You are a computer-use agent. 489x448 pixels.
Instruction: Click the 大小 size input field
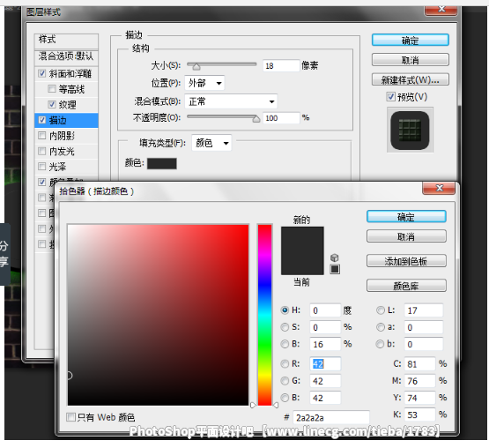(x=281, y=65)
